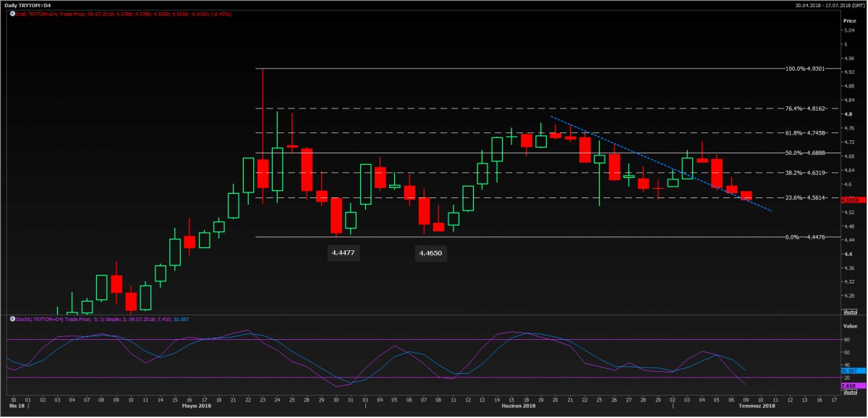Click the Auto button on the price axis
Viewport: 868px width, 418px height.
coord(850,311)
